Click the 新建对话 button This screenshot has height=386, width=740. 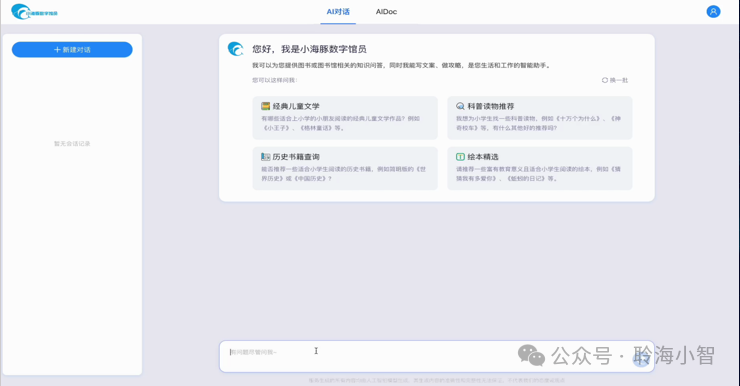(72, 50)
